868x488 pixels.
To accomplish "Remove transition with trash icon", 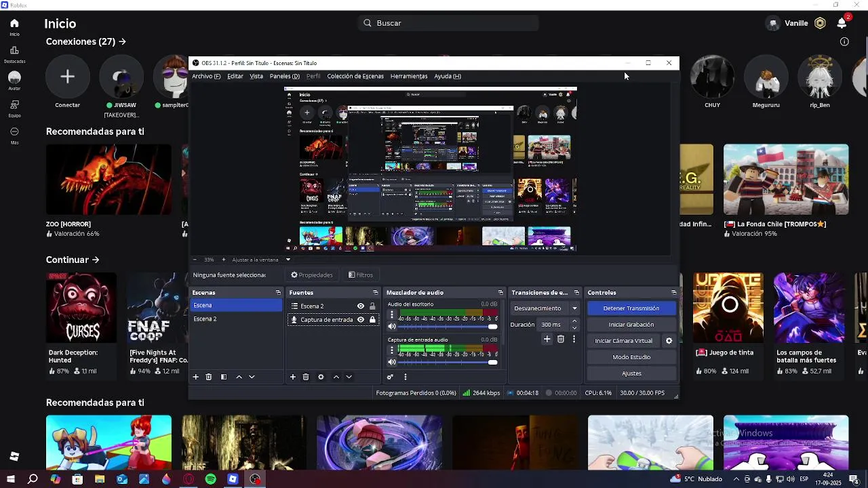I will [561, 339].
